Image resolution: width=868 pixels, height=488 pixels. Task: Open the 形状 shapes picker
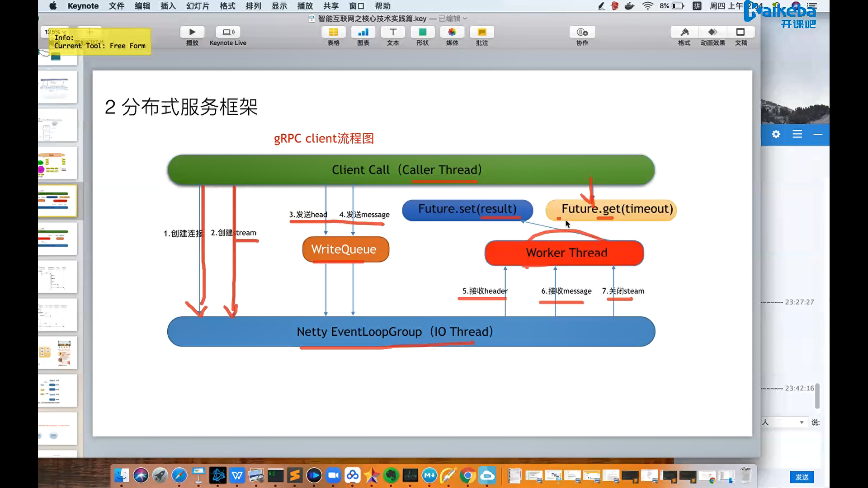coord(422,32)
